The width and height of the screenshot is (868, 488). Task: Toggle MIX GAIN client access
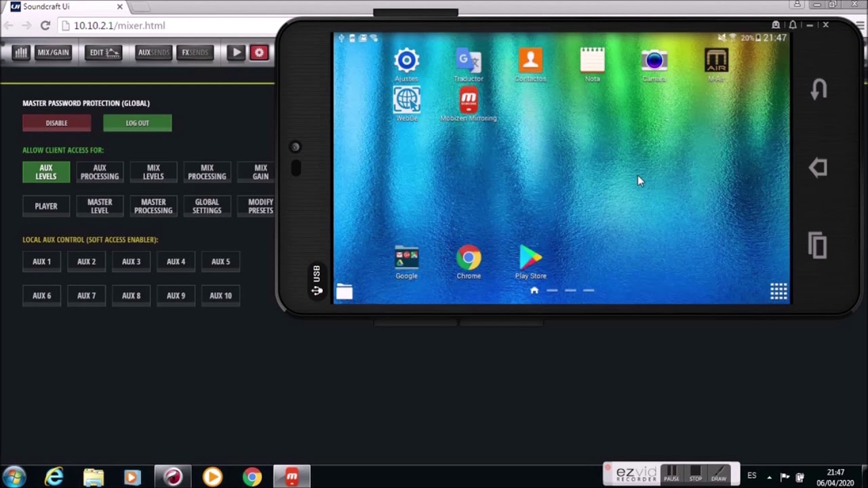tap(257, 172)
